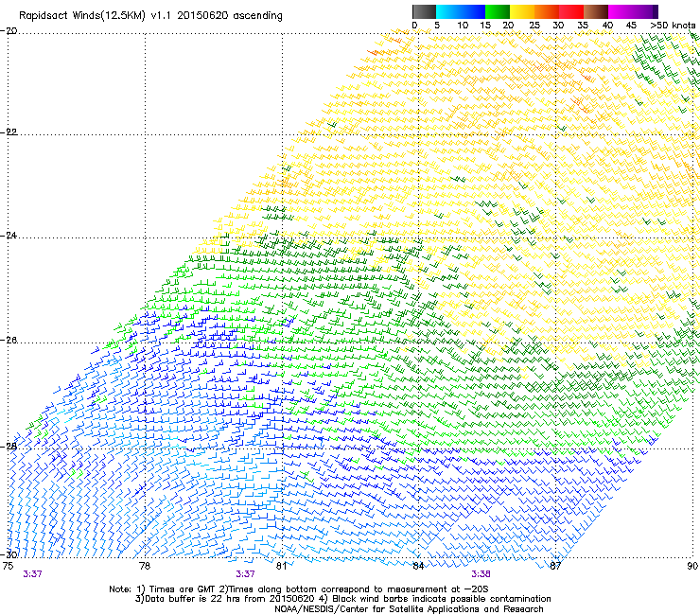Click the '-20' latitude axis label
Viewport: 700px width, 615px height.
pyautogui.click(x=9, y=31)
